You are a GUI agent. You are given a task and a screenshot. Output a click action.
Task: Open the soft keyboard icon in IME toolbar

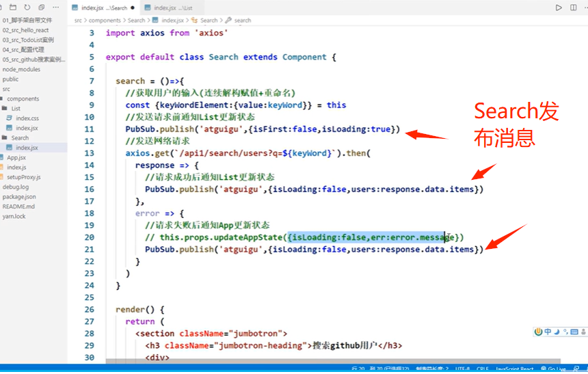574,332
